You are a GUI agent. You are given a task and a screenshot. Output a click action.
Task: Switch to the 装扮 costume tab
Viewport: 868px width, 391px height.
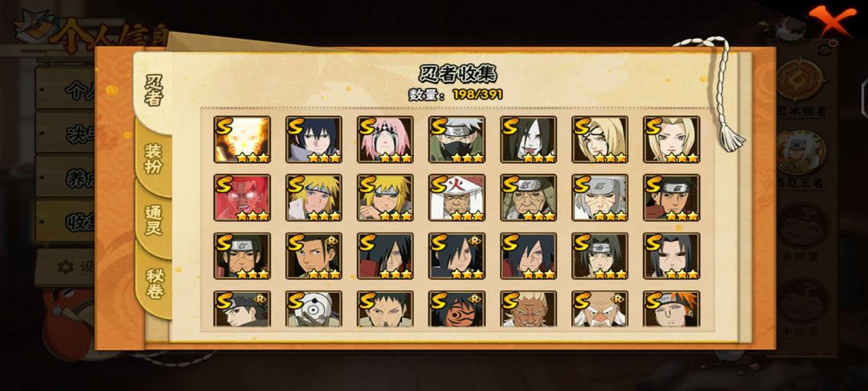pyautogui.click(x=154, y=158)
